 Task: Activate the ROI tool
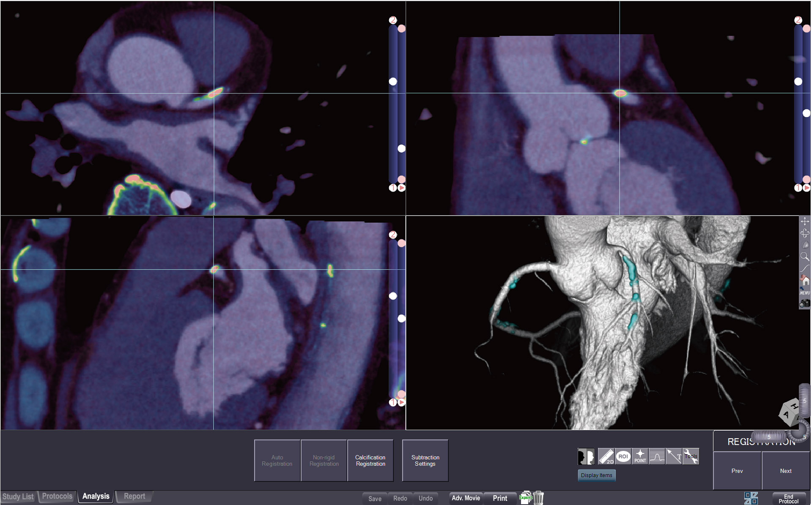pyautogui.click(x=623, y=456)
